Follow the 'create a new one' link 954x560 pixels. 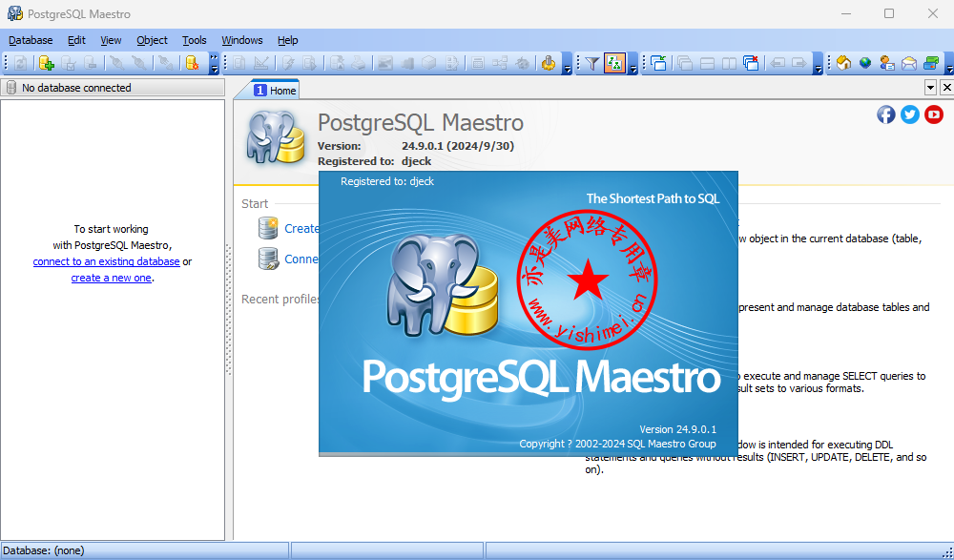[112, 278]
